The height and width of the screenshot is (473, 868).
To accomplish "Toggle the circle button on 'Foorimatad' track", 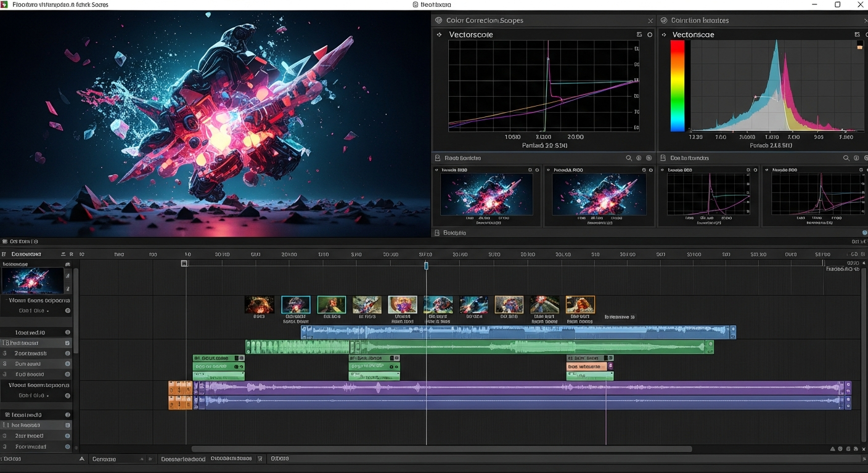I will pyautogui.click(x=68, y=447).
